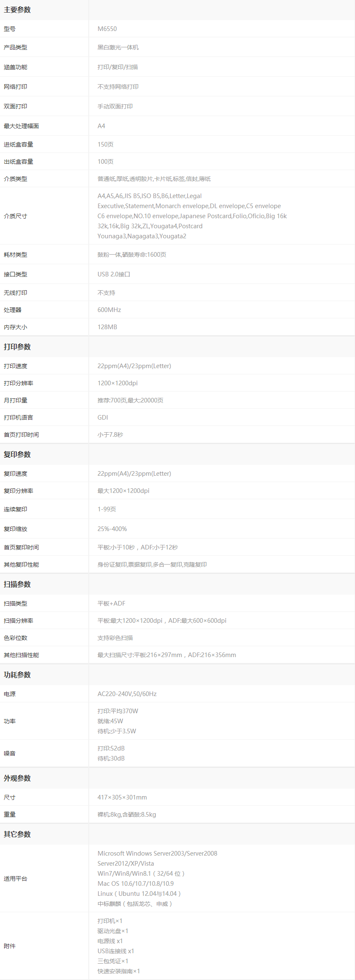Viewport: 355px width, 980px height.
Task: Click the USB 2.0接口 value
Action: pos(114,274)
